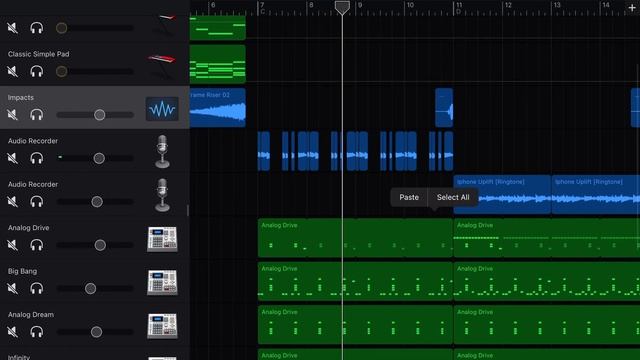Solo the Classic Simple Pad track with headphones
The image size is (640, 360).
[37, 71]
